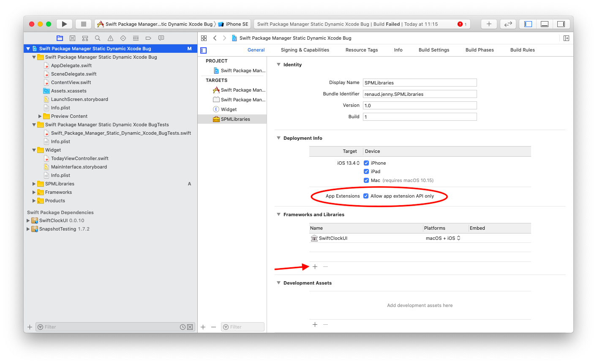The image size is (597, 364).
Task: Collapse the Identity section
Action: [278, 65]
